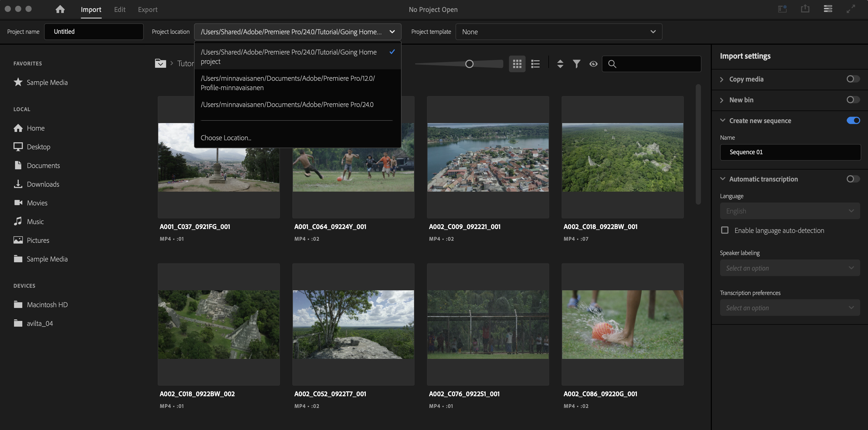868x430 pixels.
Task: Toggle the eye visibility icon in toolbar
Action: coord(593,64)
